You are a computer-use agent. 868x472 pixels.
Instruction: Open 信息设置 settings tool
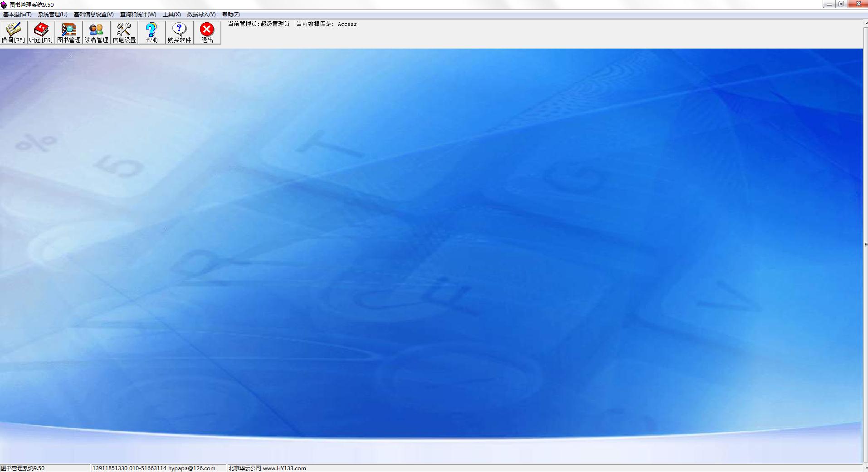click(124, 33)
